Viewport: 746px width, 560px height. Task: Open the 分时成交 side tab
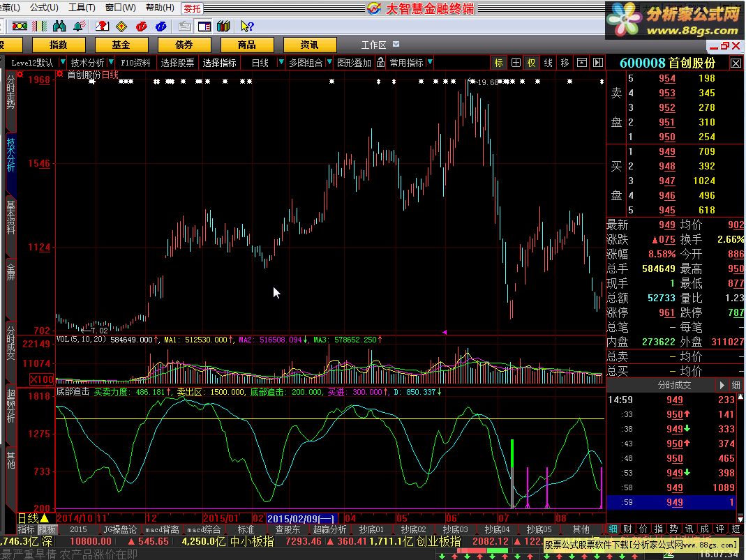pyautogui.click(x=10, y=343)
